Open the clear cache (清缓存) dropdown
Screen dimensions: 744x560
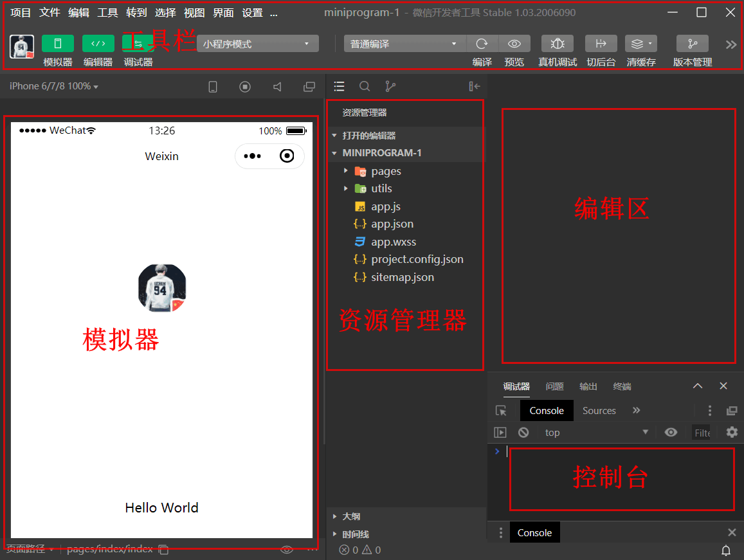pos(641,44)
